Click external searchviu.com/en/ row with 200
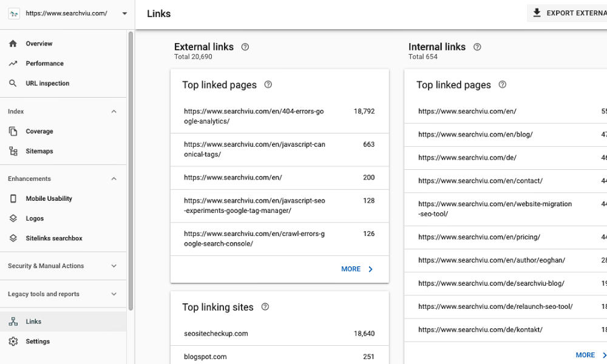 (279, 178)
